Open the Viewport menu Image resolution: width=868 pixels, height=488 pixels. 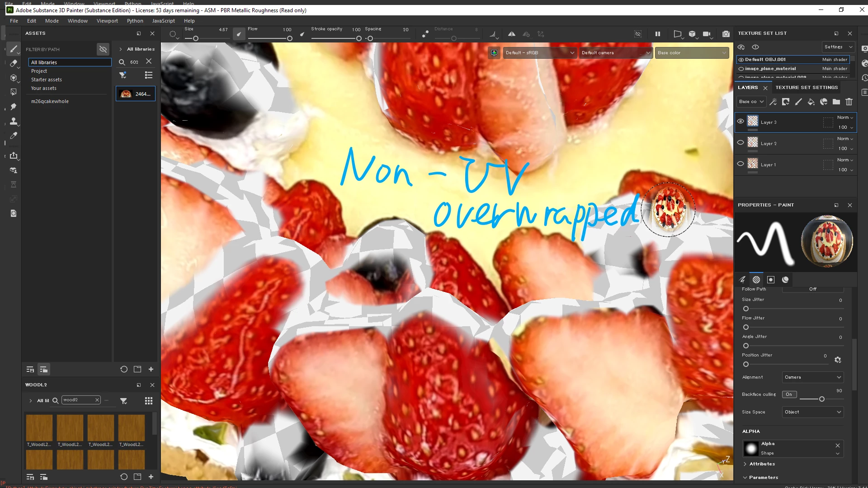click(x=107, y=21)
